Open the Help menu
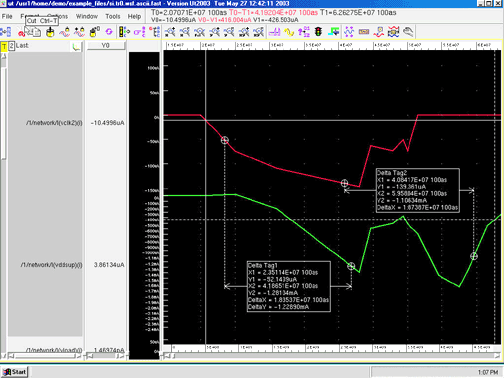The image size is (504, 378). [134, 16]
